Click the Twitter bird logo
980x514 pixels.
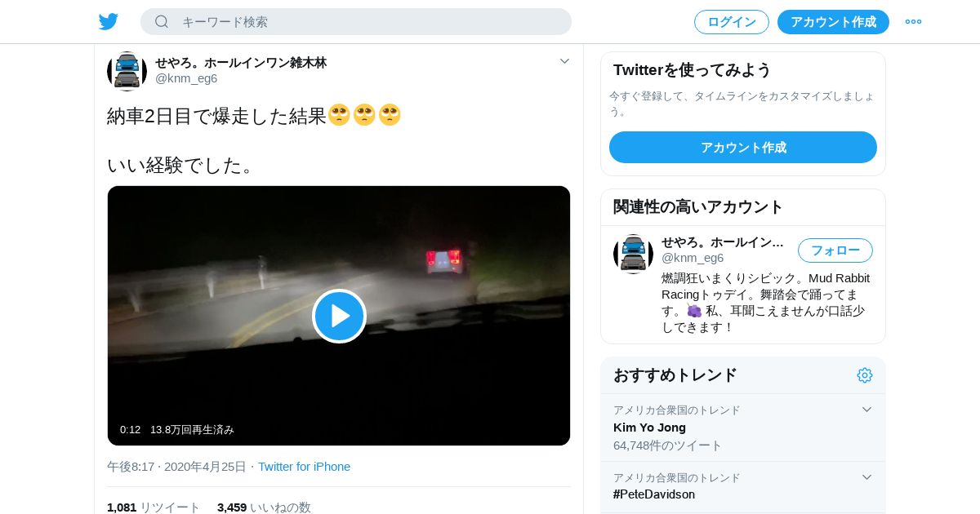pyautogui.click(x=109, y=22)
